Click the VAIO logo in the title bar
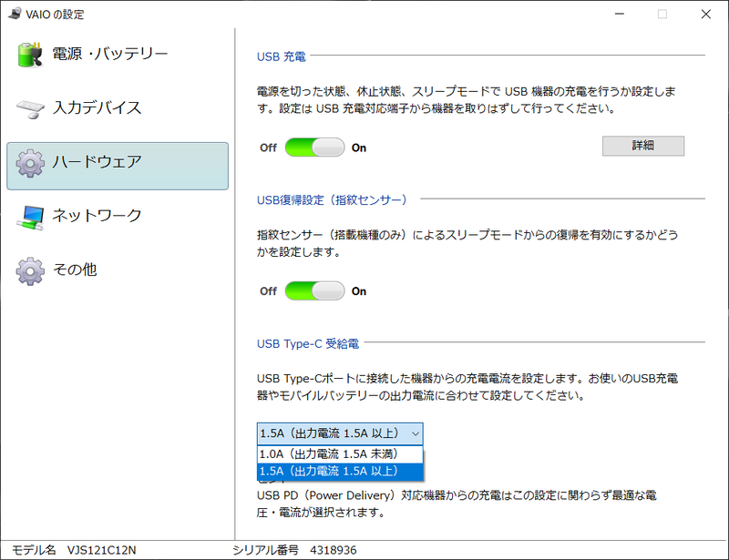The height and width of the screenshot is (560, 729). click(14, 14)
